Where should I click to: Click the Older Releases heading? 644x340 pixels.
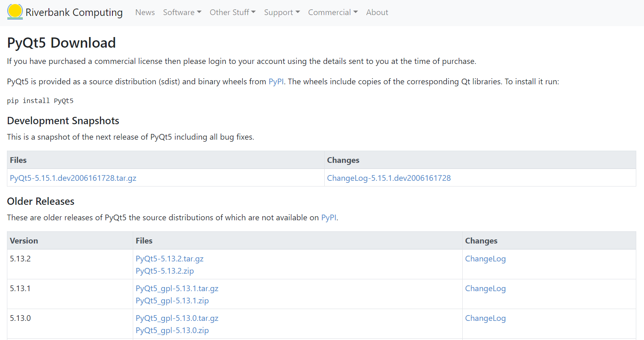[41, 201]
